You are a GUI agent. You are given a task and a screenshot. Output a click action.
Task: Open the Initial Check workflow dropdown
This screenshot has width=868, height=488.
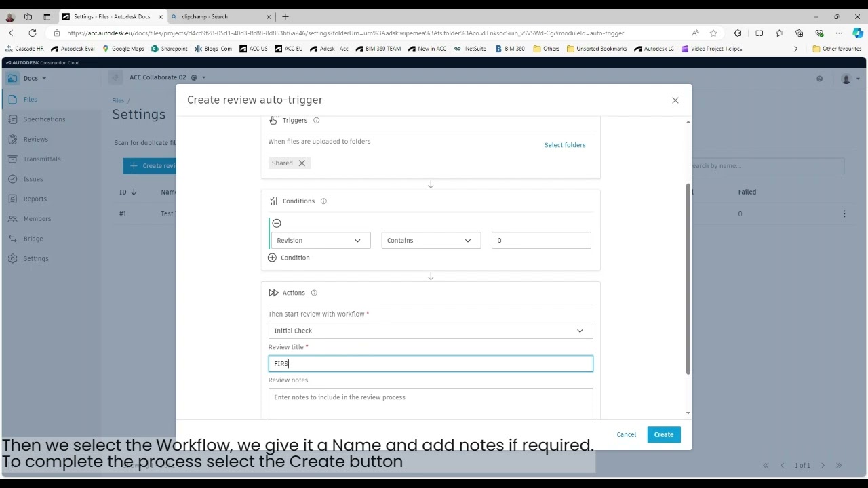tap(431, 331)
